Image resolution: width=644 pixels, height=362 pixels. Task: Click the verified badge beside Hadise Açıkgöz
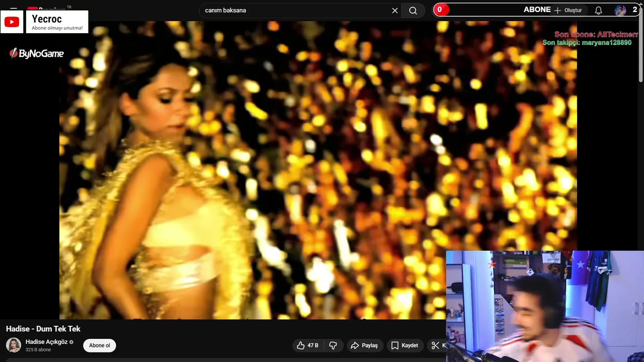point(71,342)
